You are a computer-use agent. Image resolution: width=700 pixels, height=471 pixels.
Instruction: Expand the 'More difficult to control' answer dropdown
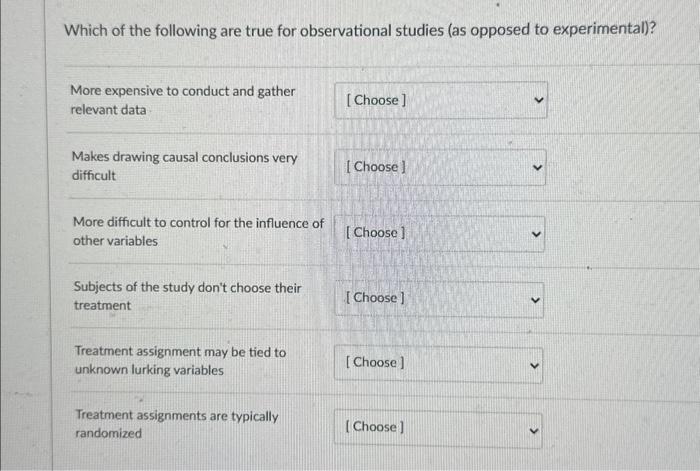[x=439, y=233]
